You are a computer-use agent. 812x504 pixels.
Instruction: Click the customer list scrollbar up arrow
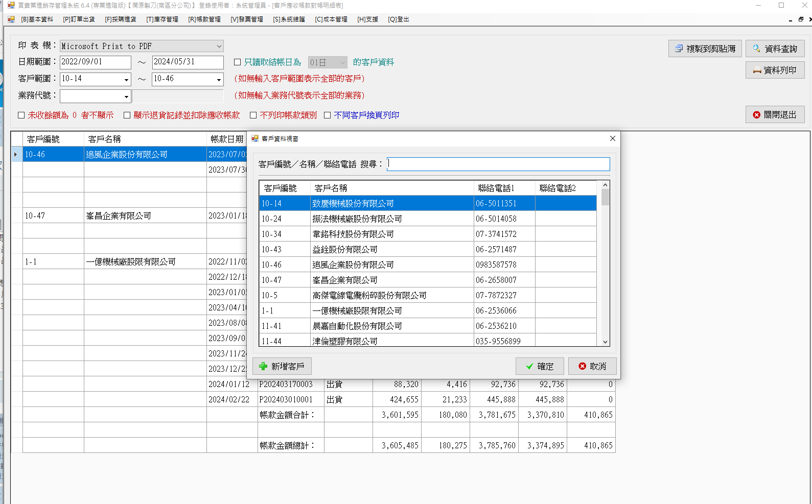coord(605,185)
